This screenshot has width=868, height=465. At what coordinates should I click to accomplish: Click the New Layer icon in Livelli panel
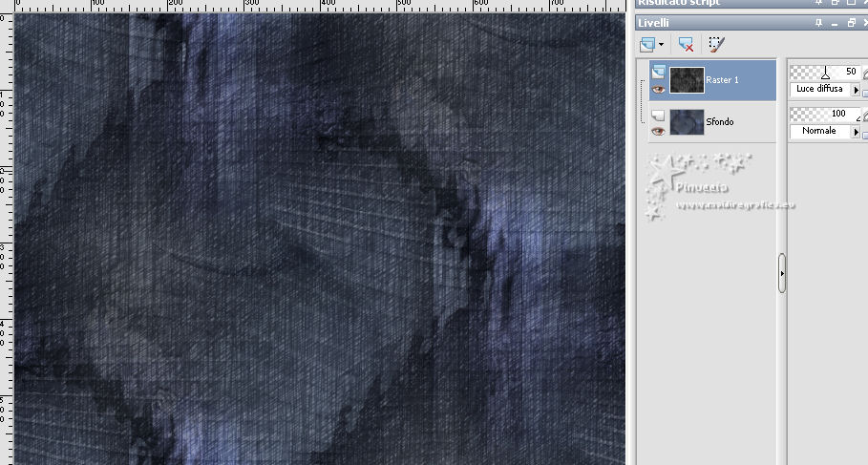[646, 44]
